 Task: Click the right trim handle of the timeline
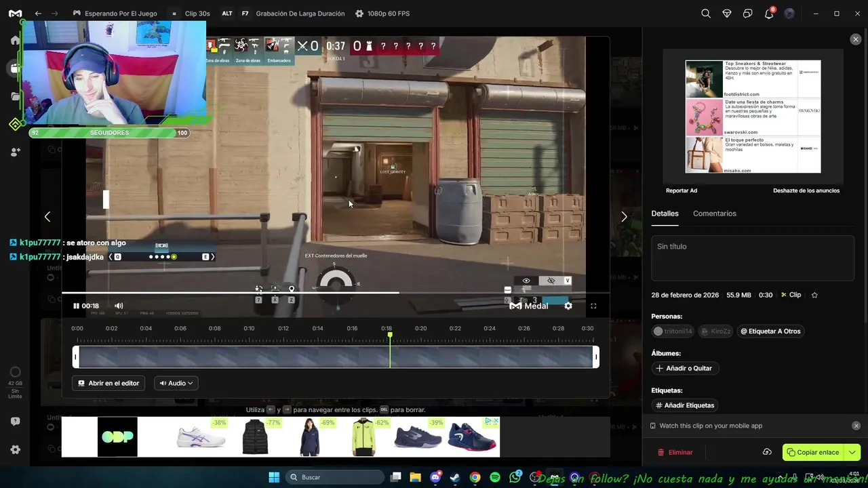(596, 357)
